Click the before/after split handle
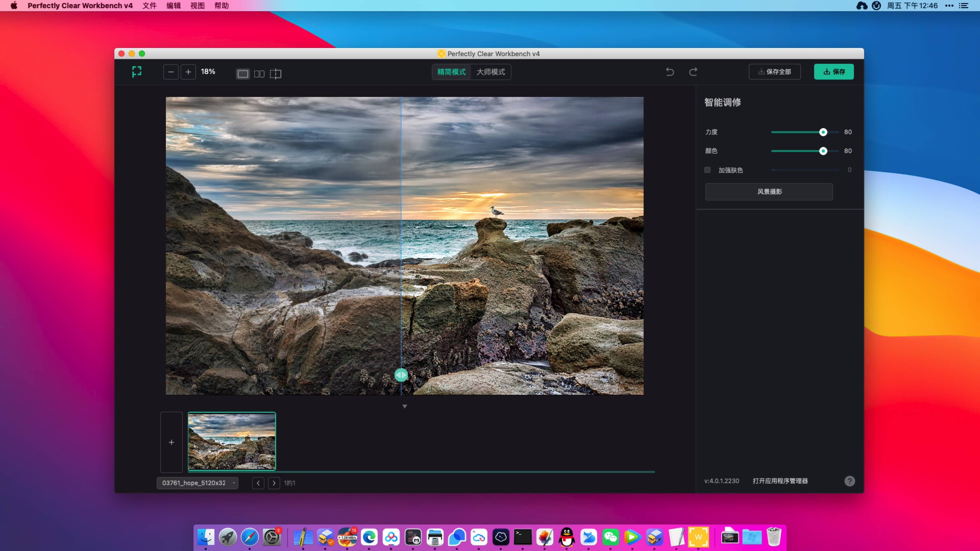The height and width of the screenshot is (551, 980). (401, 375)
